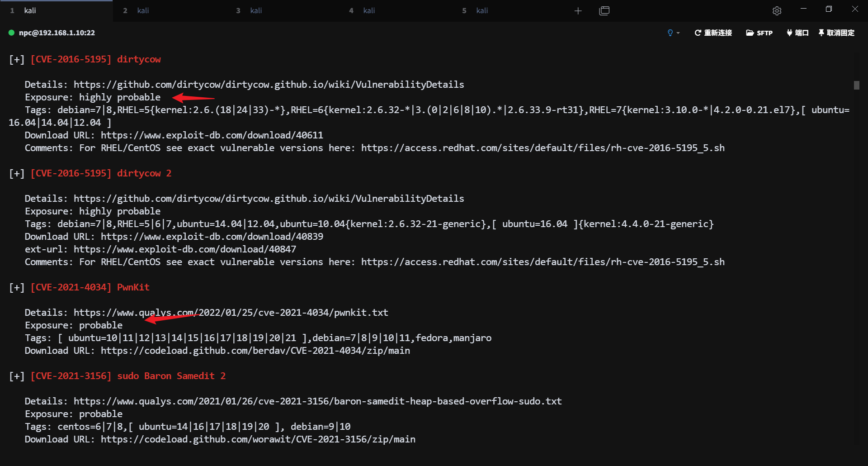Image resolution: width=868 pixels, height=466 pixels.
Task: Click the PwnKit qualys details URL
Action: 231,313
